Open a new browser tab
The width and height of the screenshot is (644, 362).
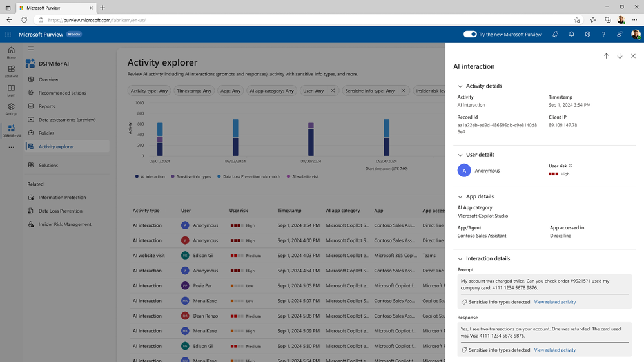click(102, 8)
